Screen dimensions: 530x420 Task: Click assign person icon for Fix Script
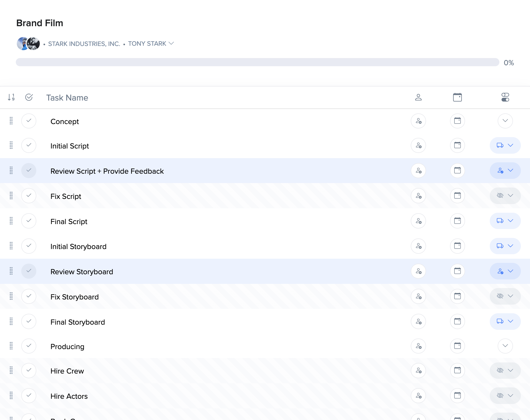click(x=418, y=196)
